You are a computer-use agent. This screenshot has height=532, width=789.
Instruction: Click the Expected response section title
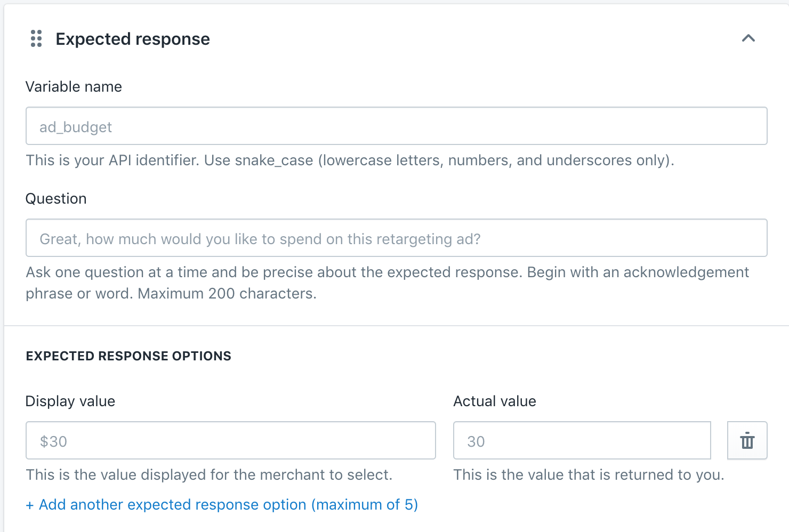[x=133, y=39]
